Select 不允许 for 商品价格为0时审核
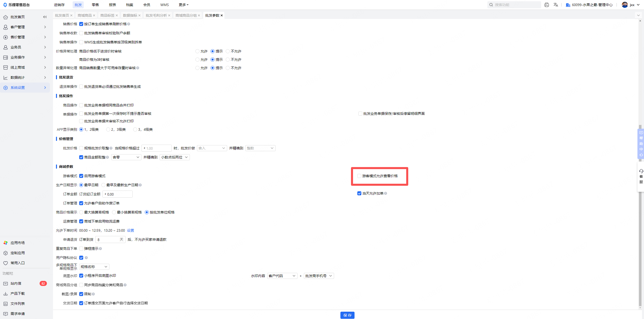 228,60
